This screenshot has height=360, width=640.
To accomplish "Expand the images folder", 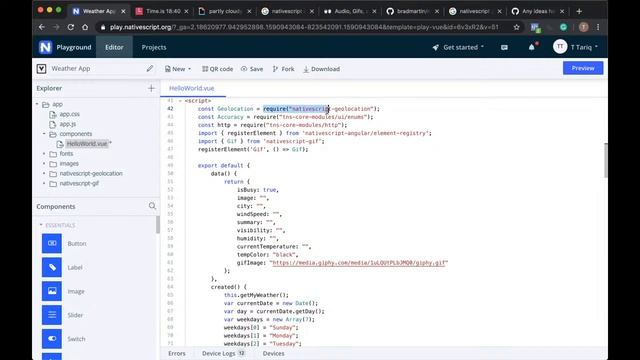I will (x=44, y=164).
